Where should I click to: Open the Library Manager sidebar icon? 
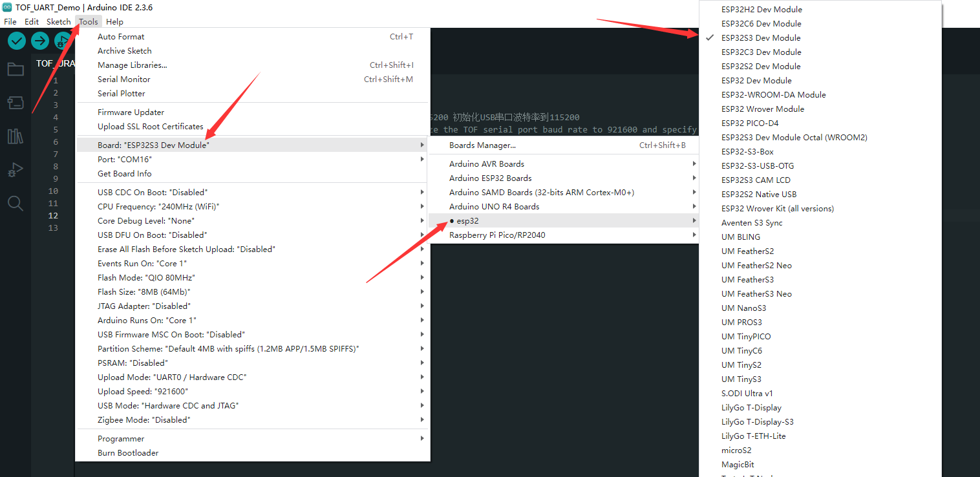(16, 136)
